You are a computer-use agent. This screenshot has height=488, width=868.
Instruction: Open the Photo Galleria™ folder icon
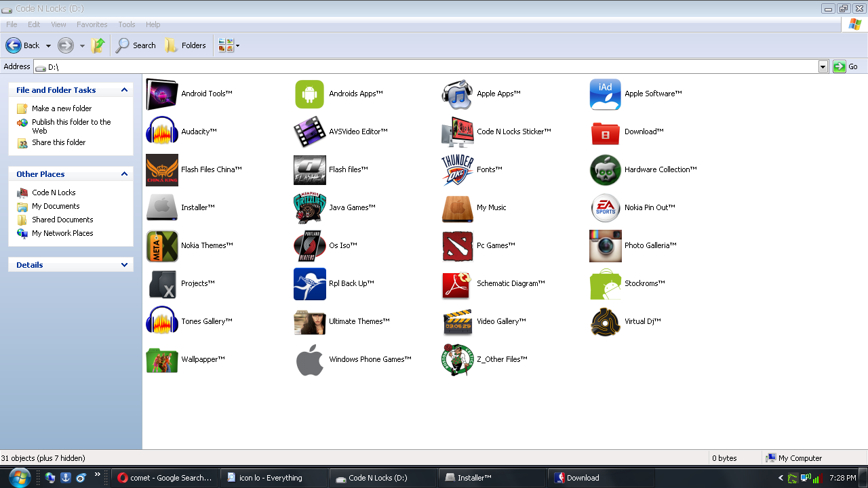(x=606, y=245)
